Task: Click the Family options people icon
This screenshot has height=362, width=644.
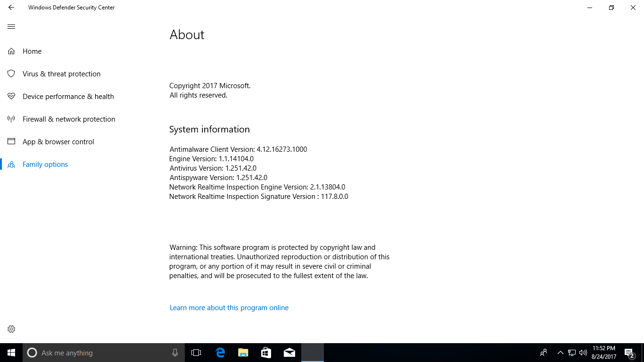Action: pyautogui.click(x=11, y=165)
